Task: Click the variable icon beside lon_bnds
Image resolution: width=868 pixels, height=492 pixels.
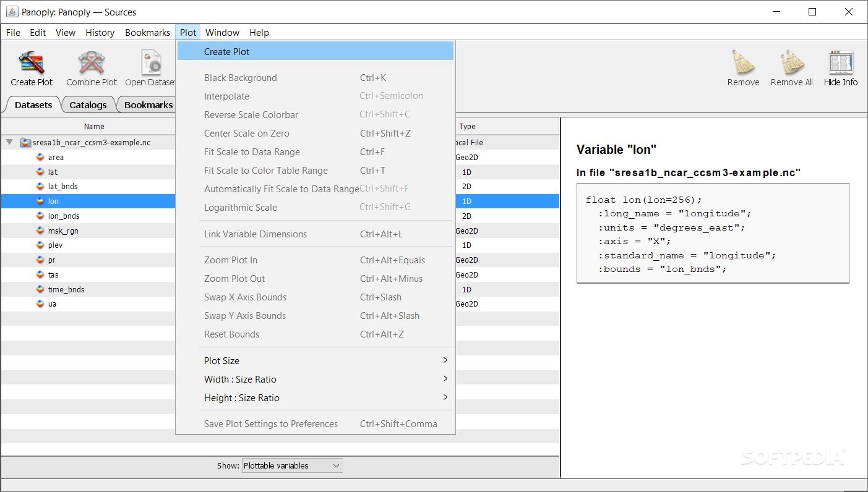Action: point(41,216)
